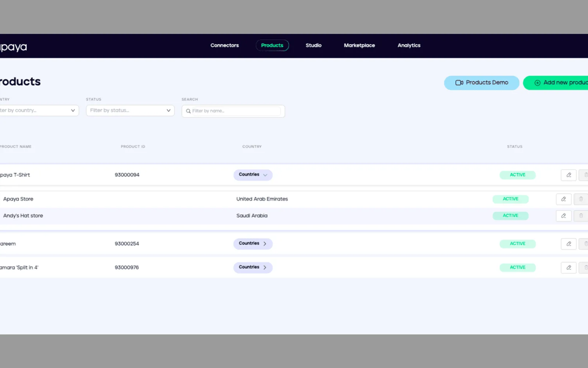This screenshot has height=368, width=588.
Task: Delete the Andy's Hat store entry
Action: pyautogui.click(x=581, y=216)
